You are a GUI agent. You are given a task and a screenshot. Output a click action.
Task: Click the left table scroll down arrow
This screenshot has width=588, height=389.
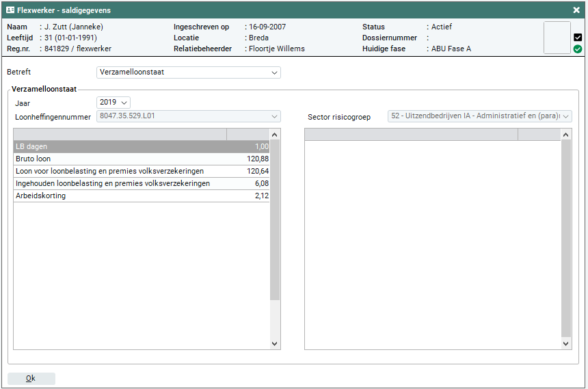click(x=276, y=343)
